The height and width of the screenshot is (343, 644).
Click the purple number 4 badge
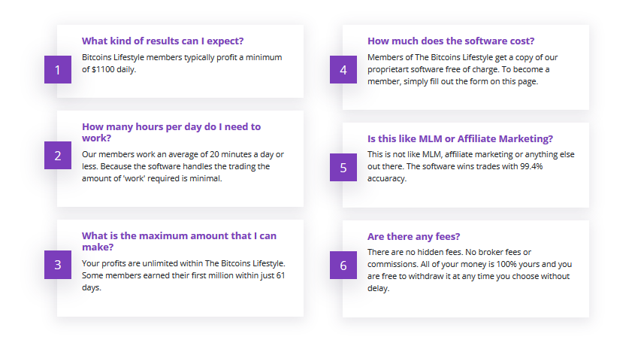343,69
